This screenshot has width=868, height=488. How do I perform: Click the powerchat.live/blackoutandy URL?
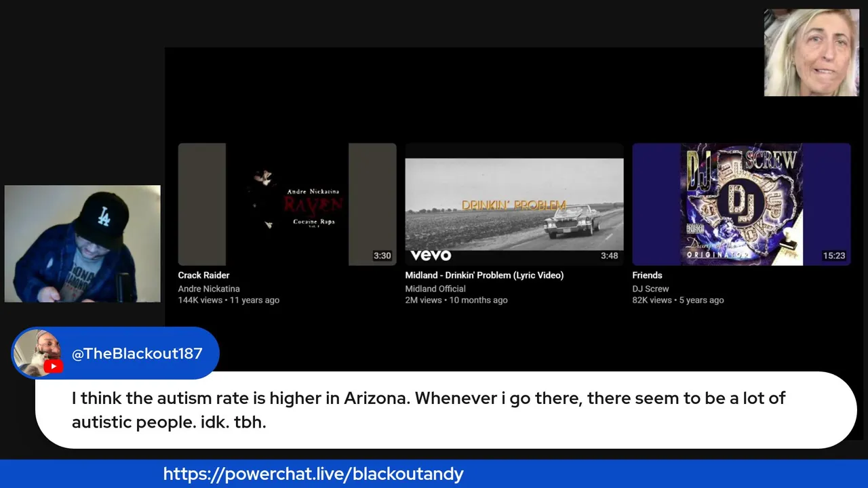tap(313, 474)
